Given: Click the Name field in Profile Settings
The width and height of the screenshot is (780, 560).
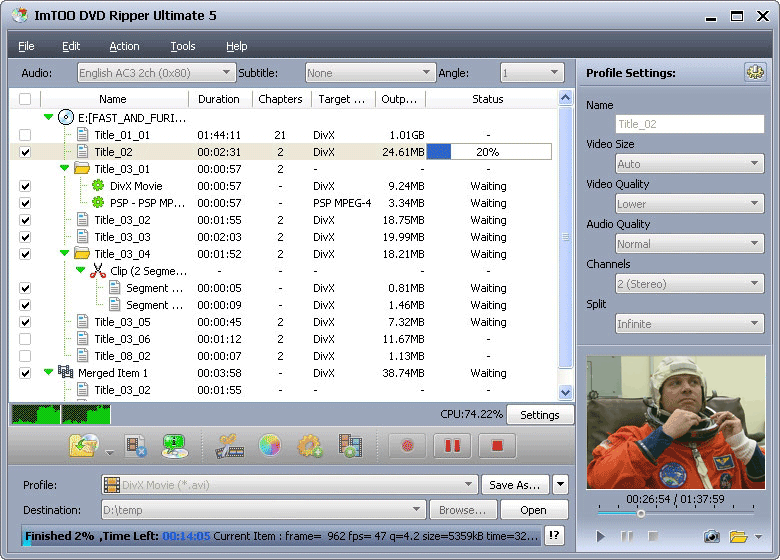Looking at the screenshot, I should tap(675, 124).
